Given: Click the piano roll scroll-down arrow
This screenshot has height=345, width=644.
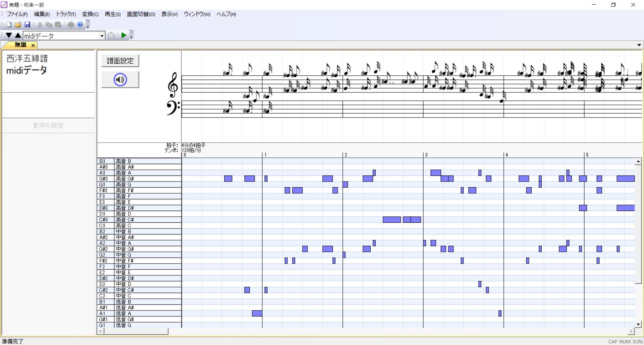Looking at the screenshot, I should click(x=638, y=324).
